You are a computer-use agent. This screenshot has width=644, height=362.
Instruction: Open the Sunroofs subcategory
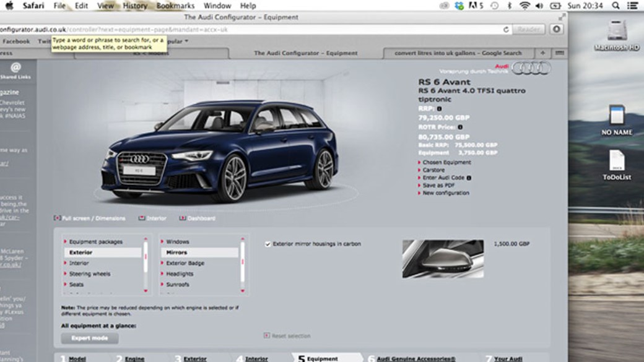178,285
